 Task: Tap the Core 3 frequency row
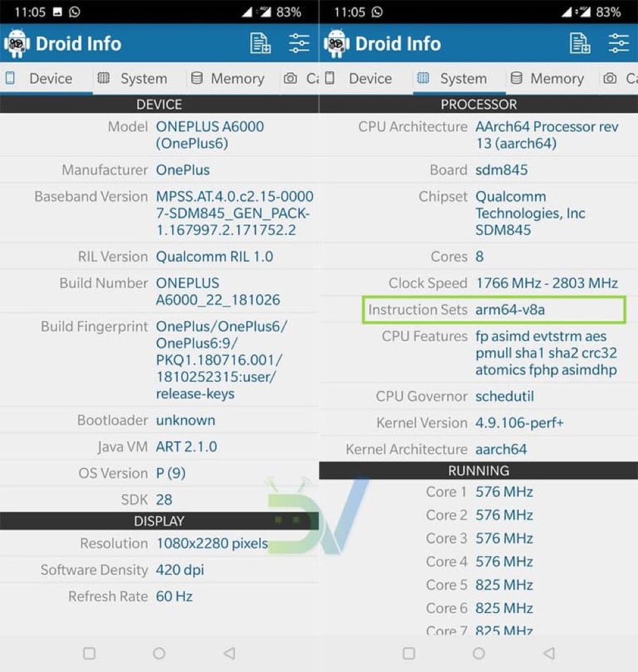pyautogui.click(x=478, y=538)
